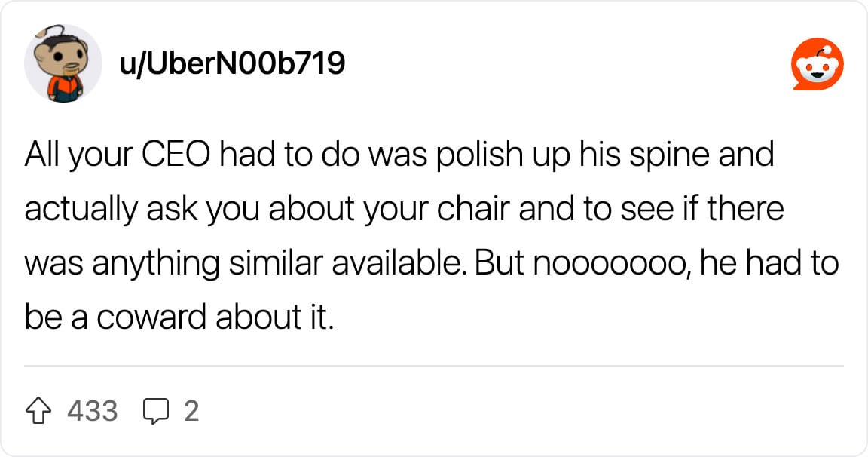Open u/UberN00b719 profile link

tap(232, 63)
